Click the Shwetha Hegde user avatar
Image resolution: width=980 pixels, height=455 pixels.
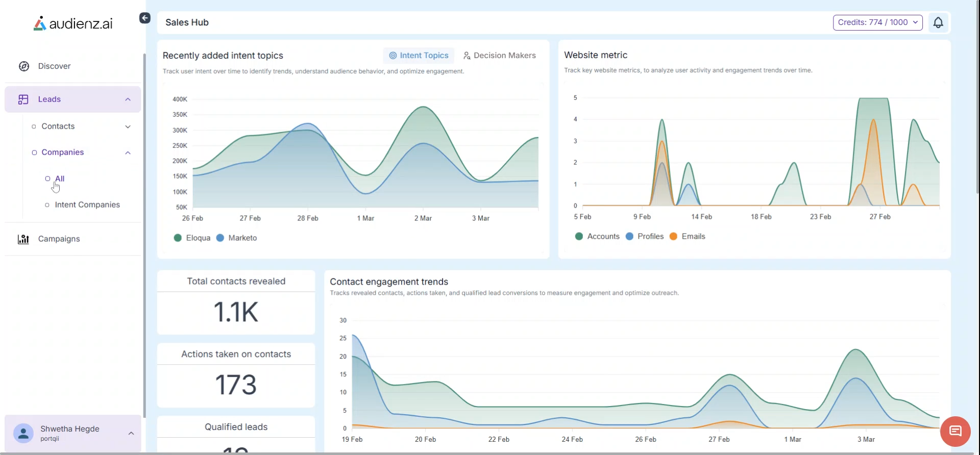click(23, 433)
